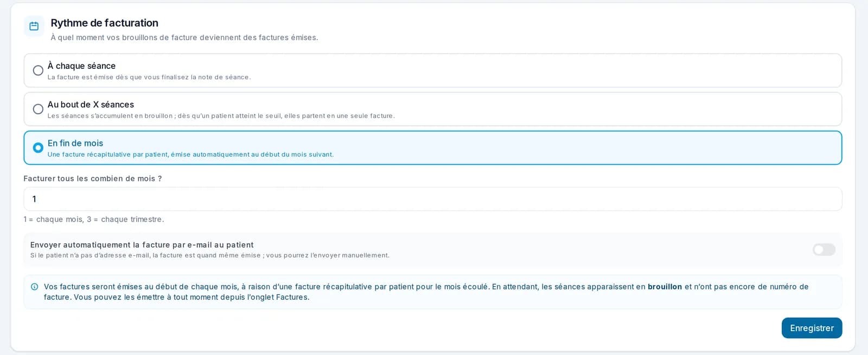Click the description 'La facture est émise dès que vous finalisez'
This screenshot has height=355, width=868.
(149, 77)
